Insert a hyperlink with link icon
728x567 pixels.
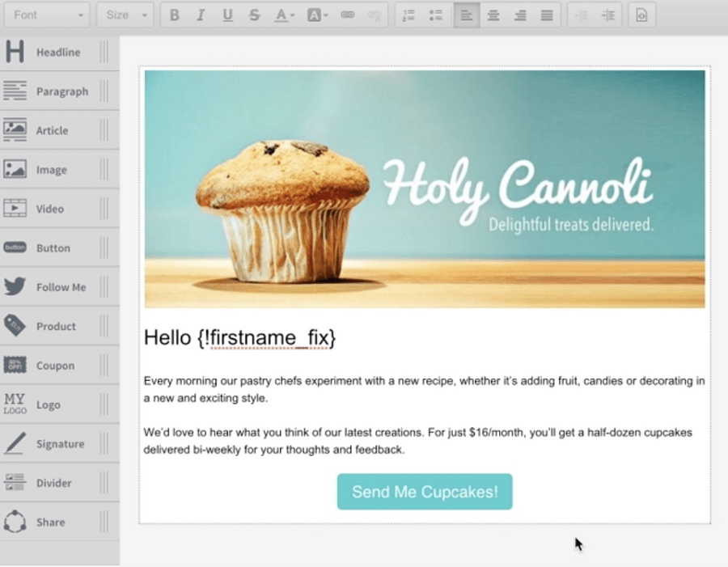pyautogui.click(x=347, y=15)
